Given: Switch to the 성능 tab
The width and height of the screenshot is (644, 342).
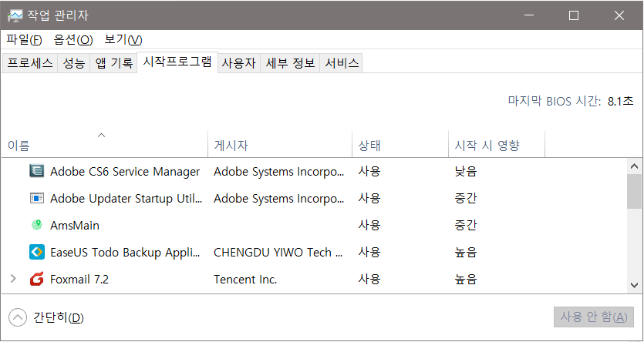Looking at the screenshot, I should pos(73,63).
